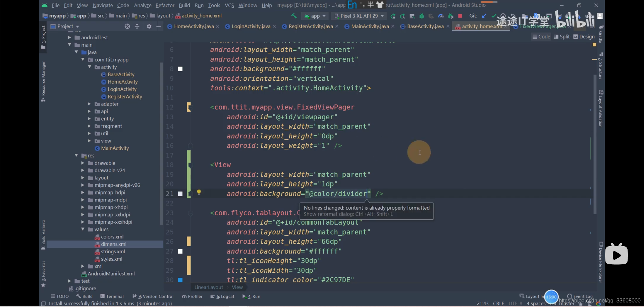Close the MainActivity.java tab
The height and width of the screenshot is (307, 644).
click(x=393, y=26)
